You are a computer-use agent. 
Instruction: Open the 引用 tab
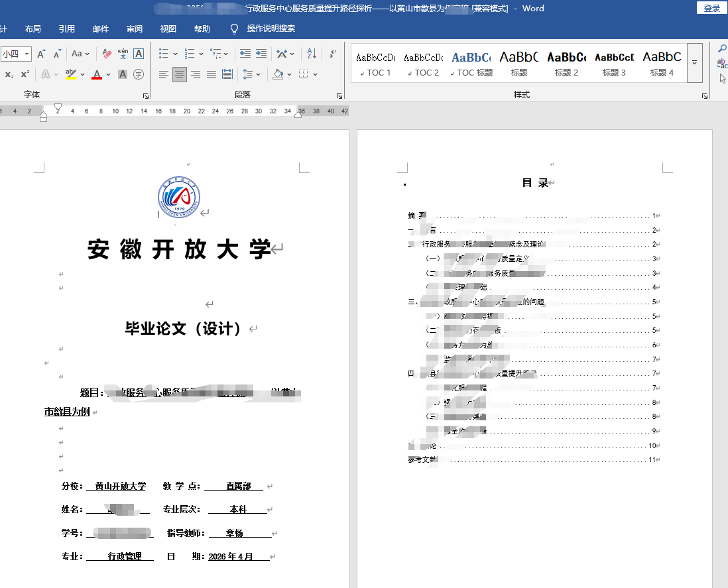coord(67,29)
